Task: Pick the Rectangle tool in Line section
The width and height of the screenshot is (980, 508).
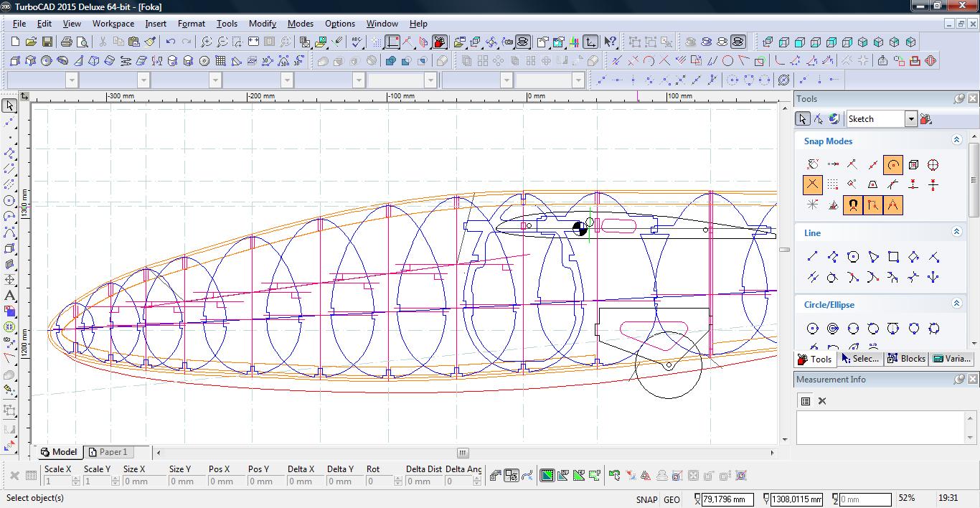Action: pos(893,257)
